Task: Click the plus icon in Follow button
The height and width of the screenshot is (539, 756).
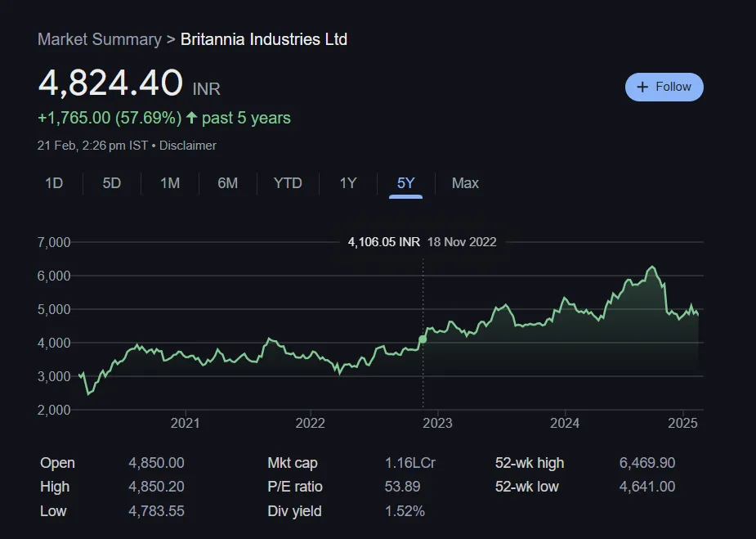Action: (x=642, y=87)
